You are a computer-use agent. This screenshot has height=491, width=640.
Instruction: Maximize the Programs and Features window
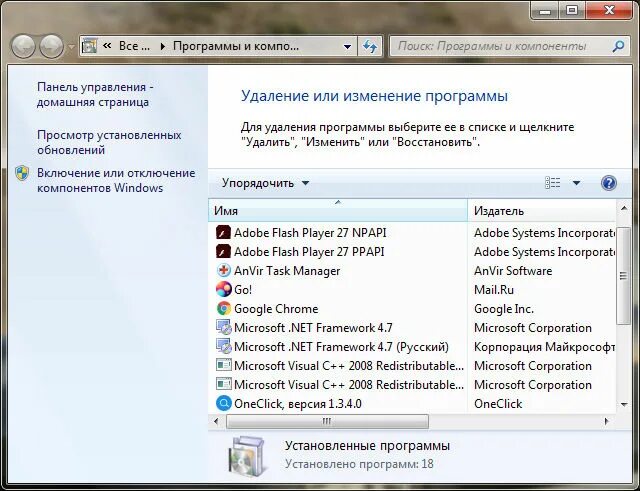tap(572, 10)
